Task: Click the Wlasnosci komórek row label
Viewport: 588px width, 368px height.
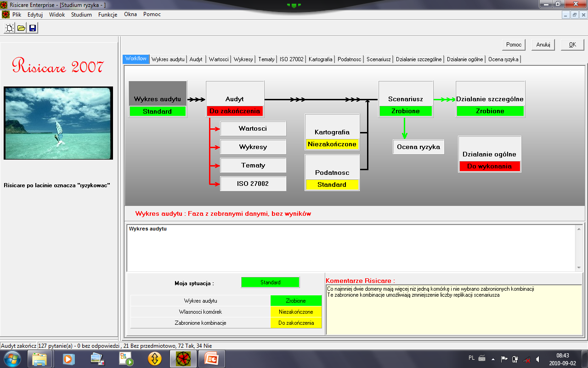Action: click(x=201, y=311)
